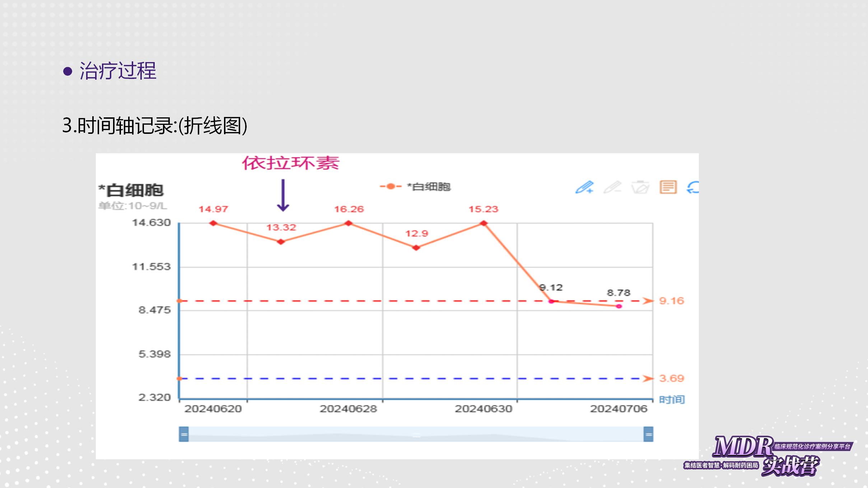Select the 13.32 data point

click(x=281, y=242)
